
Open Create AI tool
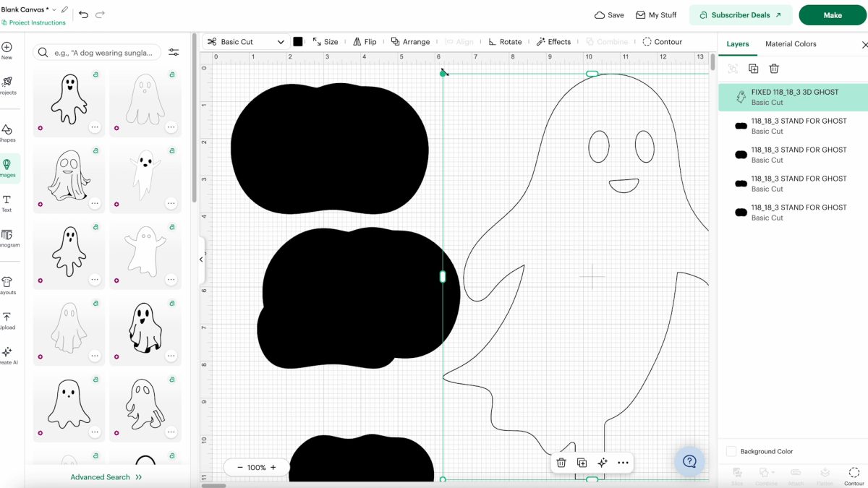click(x=7, y=356)
